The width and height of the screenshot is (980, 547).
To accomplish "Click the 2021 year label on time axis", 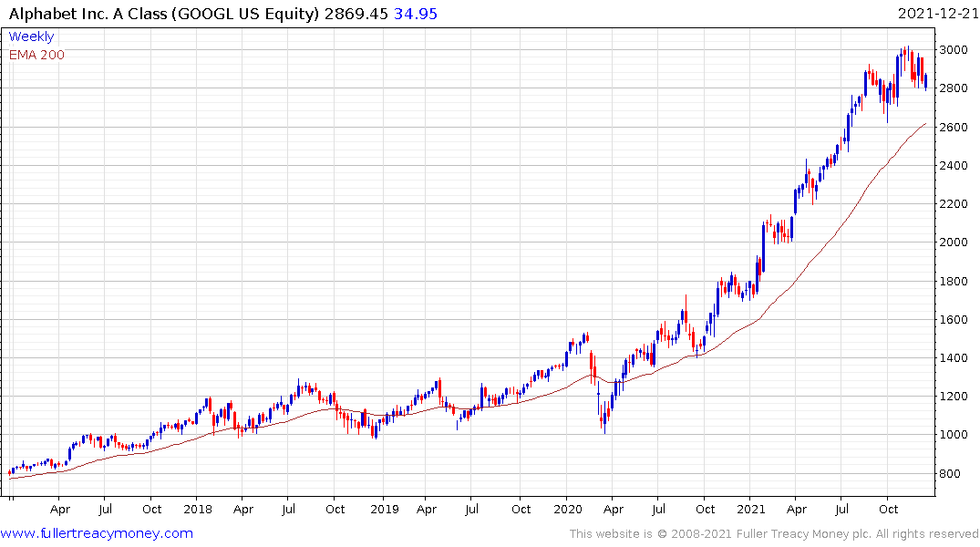I will click(750, 509).
